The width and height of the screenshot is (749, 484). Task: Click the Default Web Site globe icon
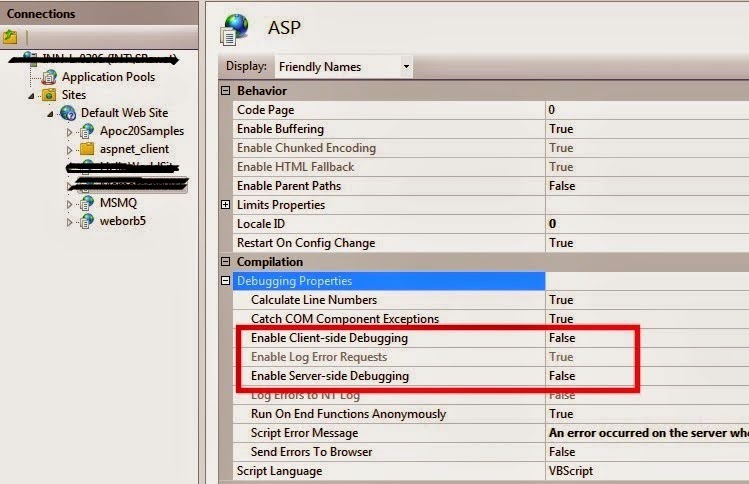click(68, 113)
